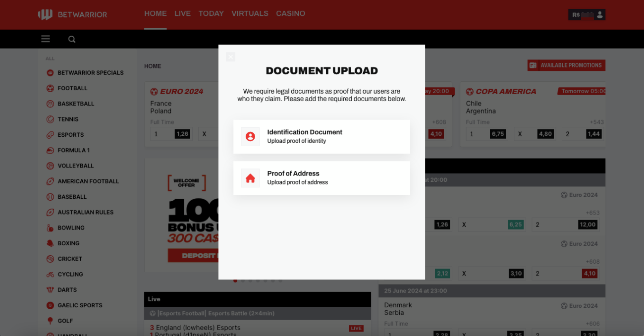Click the Cycling sidebar icon

tap(50, 275)
